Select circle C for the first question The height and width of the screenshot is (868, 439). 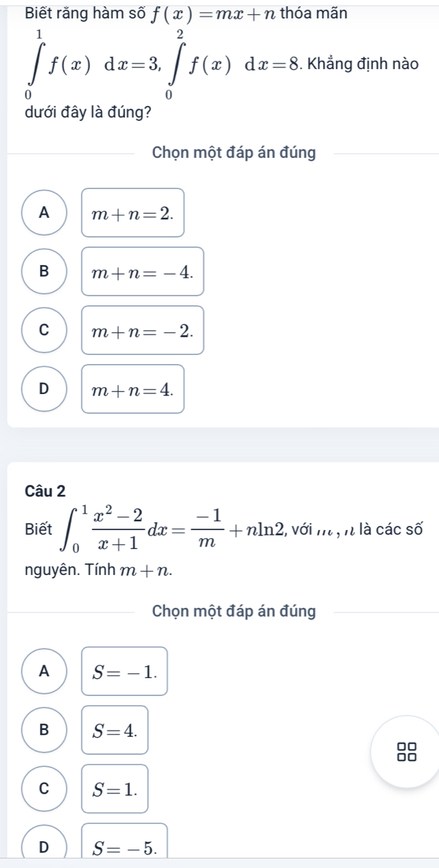click(45, 330)
